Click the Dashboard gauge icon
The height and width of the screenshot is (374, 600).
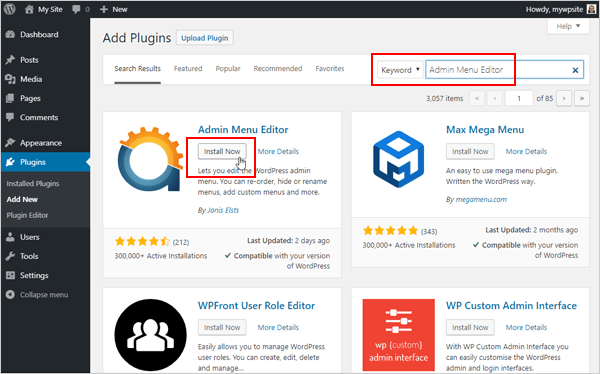(x=10, y=34)
